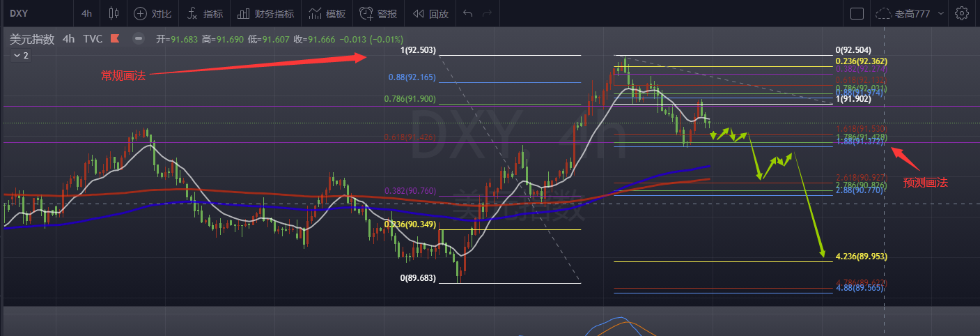The height and width of the screenshot is (336, 980).
Task: Open the 指标 indicators dialog
Action: click(204, 13)
